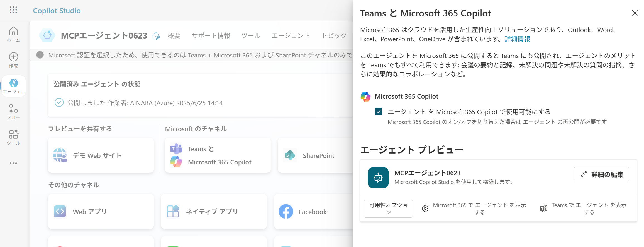Show more sidebar options ellipsis
644x247 pixels.
pyautogui.click(x=13, y=163)
